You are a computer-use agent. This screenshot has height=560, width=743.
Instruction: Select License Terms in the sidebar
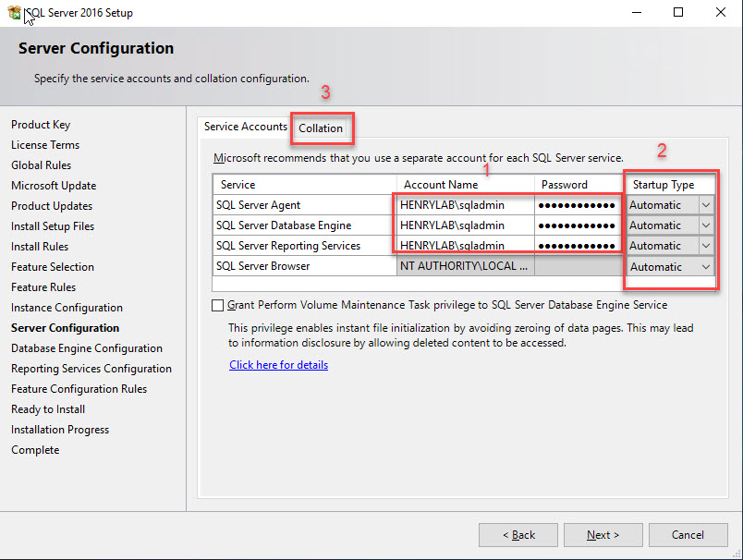point(44,144)
